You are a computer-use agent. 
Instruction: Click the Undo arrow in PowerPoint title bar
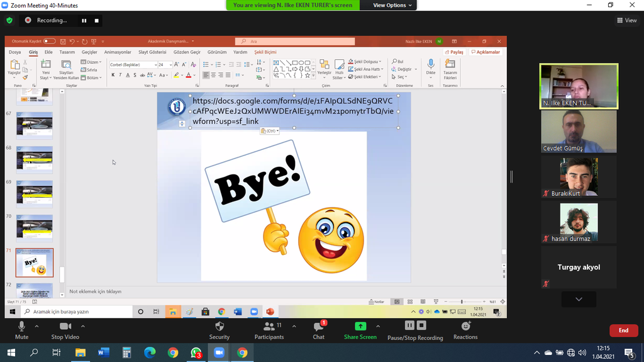(x=72, y=42)
